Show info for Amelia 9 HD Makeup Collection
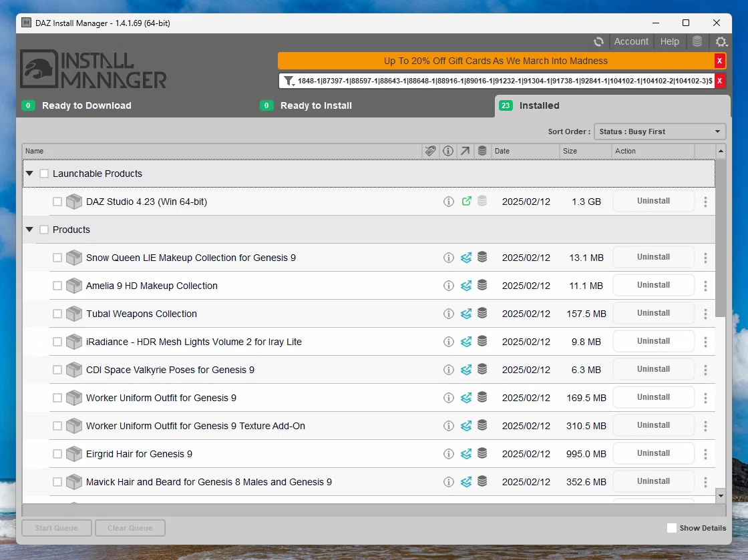The height and width of the screenshot is (560, 748). tap(448, 286)
